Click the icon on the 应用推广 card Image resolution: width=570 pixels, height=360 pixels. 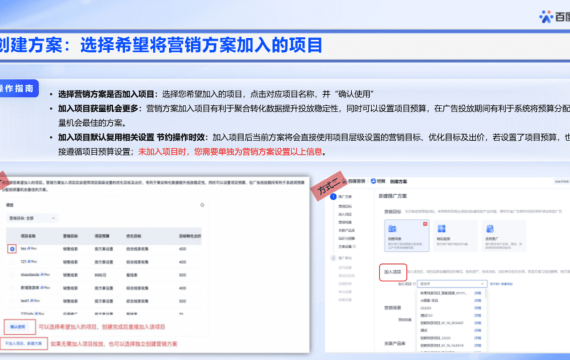[490, 229]
